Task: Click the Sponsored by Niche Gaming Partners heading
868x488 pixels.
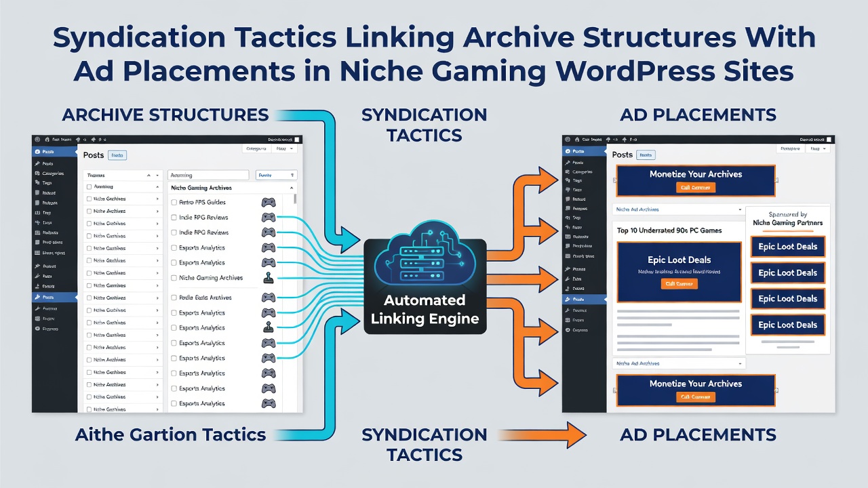Action: click(x=788, y=218)
